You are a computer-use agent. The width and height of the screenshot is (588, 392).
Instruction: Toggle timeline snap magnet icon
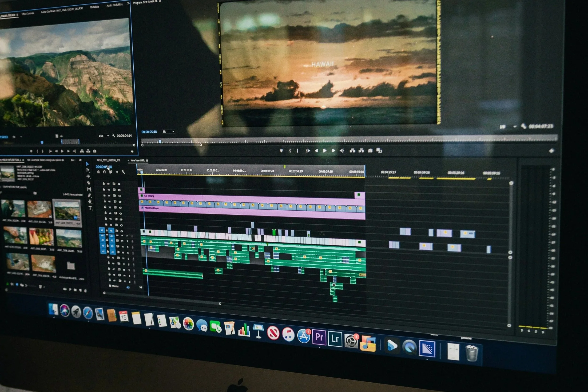104,172
